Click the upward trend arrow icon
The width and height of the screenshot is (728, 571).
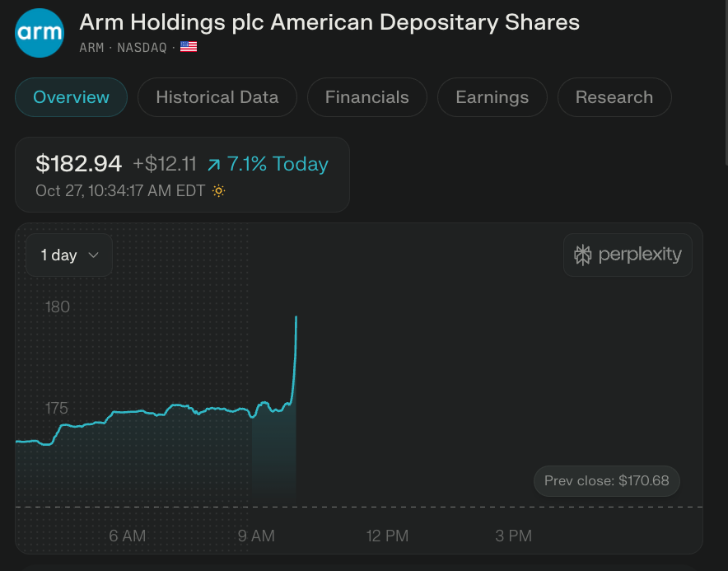tap(213, 165)
